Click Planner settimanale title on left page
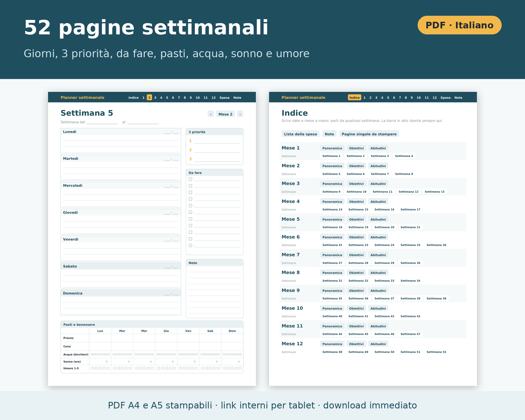 pyautogui.click(x=82, y=97)
